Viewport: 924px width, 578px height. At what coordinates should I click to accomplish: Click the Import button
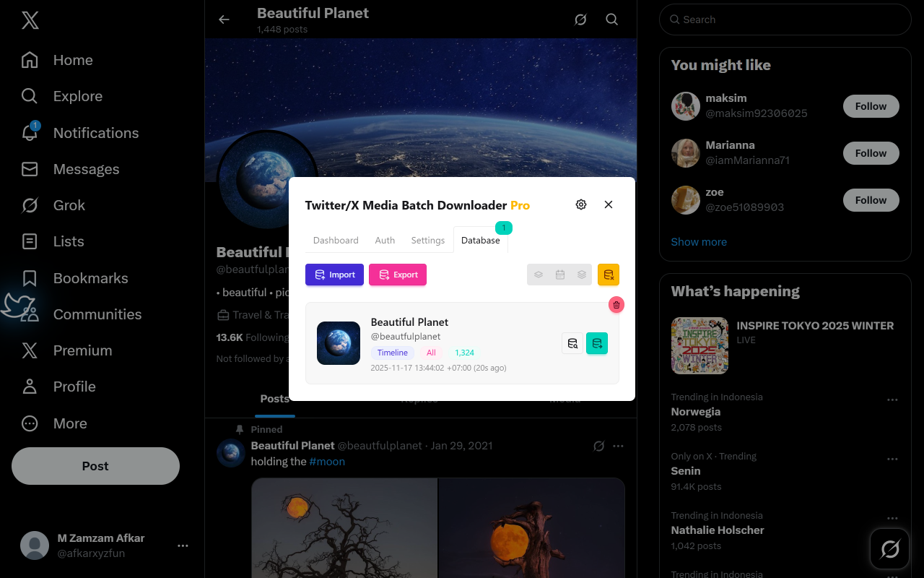tap(334, 275)
